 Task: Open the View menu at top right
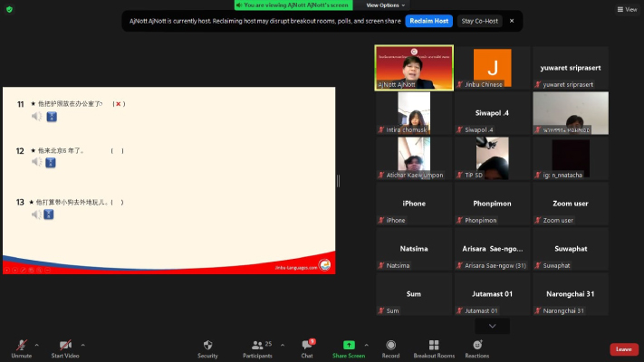[627, 9]
